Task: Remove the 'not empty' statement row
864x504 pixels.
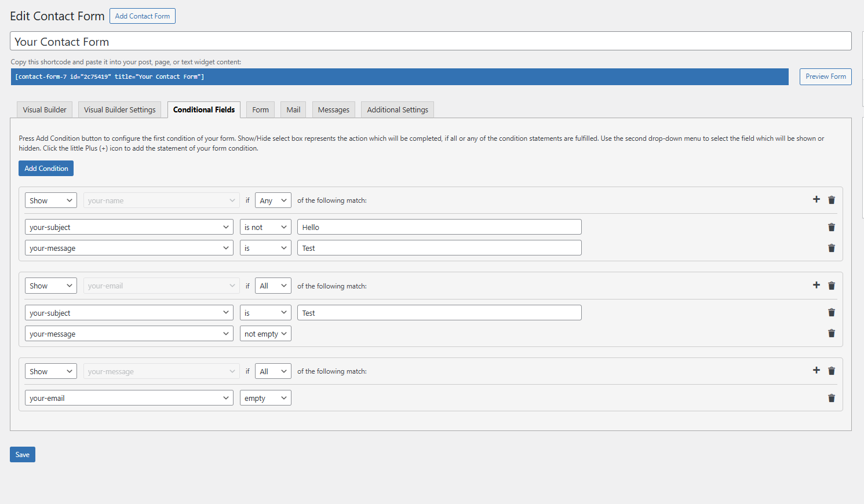Action: [831, 334]
